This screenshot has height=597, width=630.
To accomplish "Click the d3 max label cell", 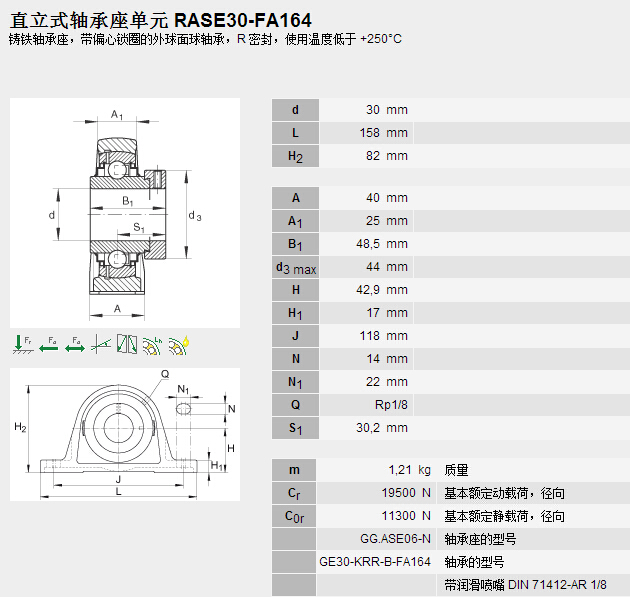I will click(x=294, y=267).
